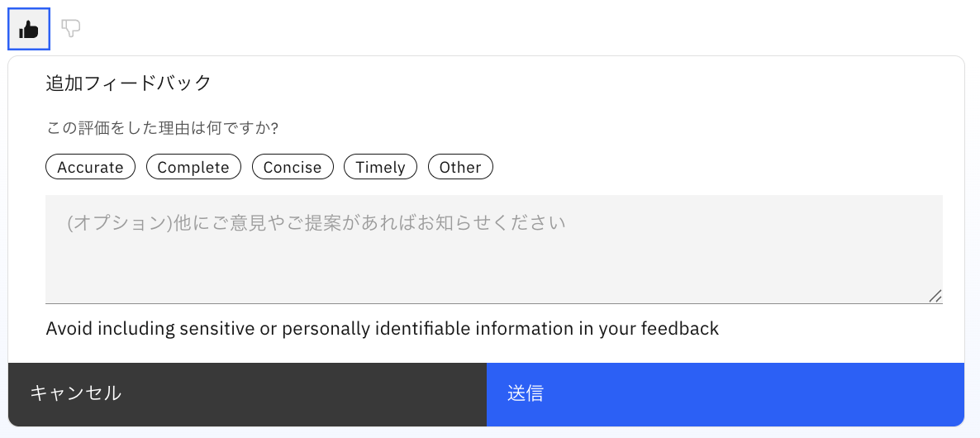Image resolution: width=980 pixels, height=438 pixels.
Task: Select the Other reason chip
Action: click(460, 167)
